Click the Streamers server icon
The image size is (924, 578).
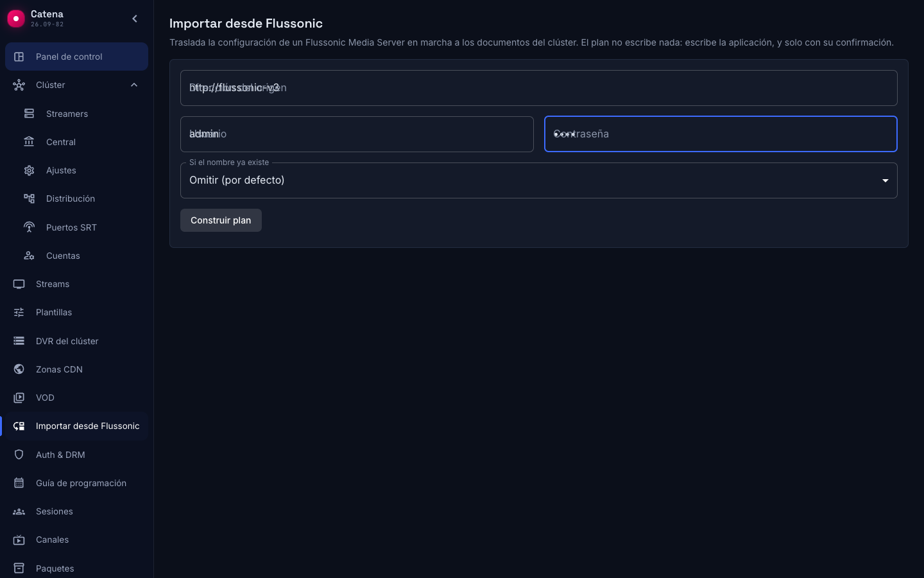[30, 114]
